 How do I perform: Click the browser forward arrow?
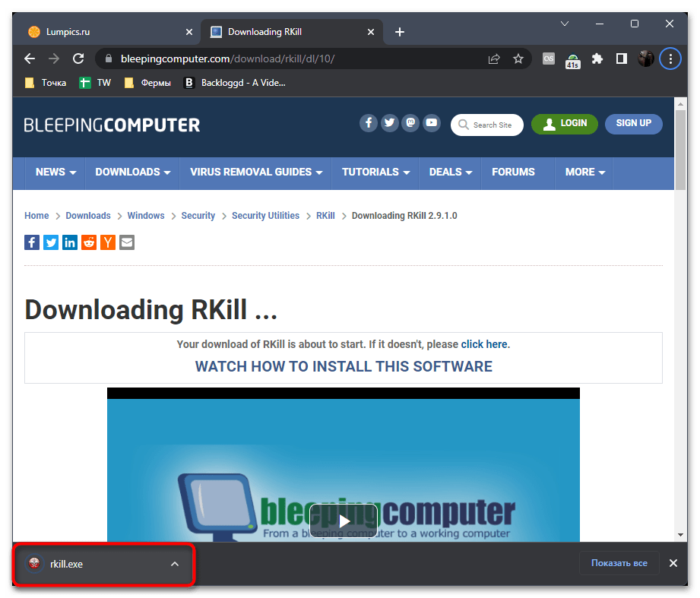coord(54,59)
